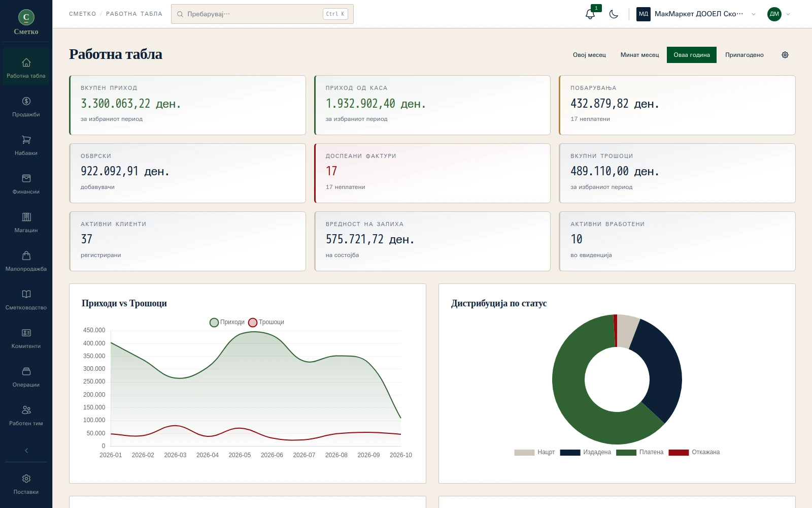Image resolution: width=812 pixels, height=508 pixels.
Task: Toggle Приходи series in chart legend
Action: pyautogui.click(x=227, y=322)
